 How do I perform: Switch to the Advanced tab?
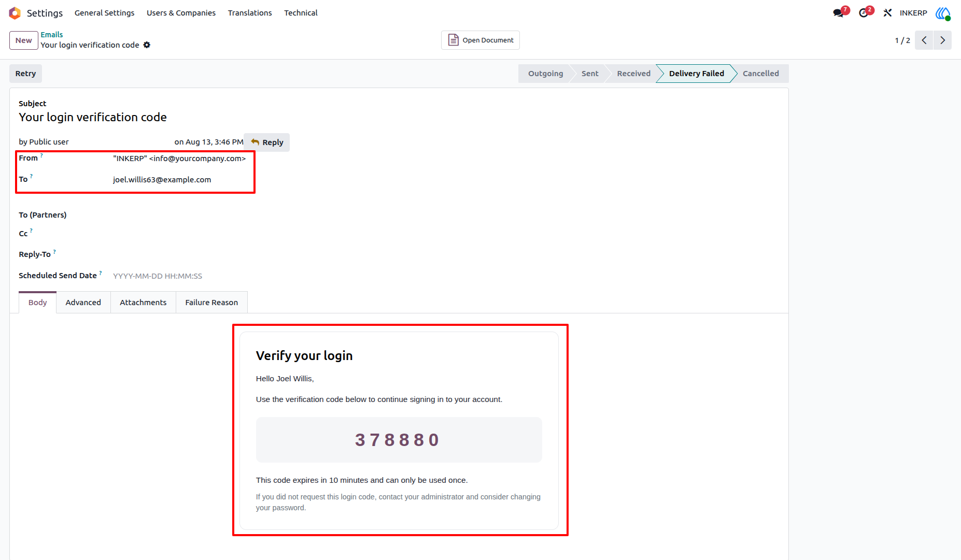[x=83, y=303]
